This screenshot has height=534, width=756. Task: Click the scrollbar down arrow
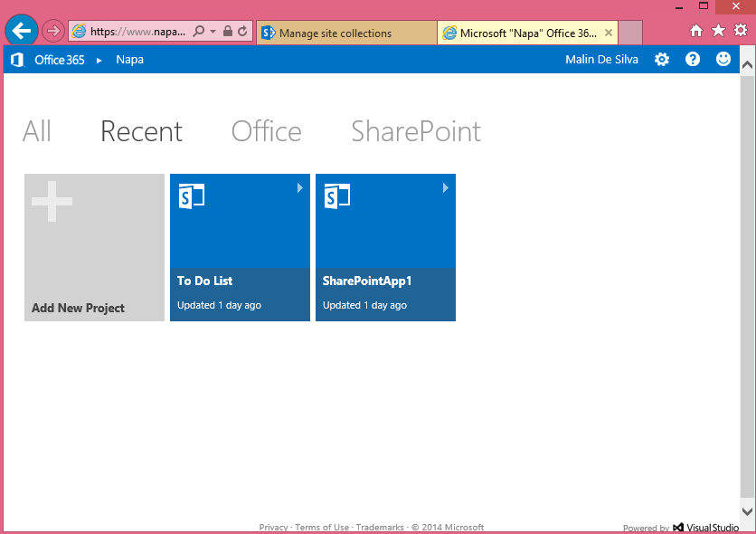tap(747, 511)
